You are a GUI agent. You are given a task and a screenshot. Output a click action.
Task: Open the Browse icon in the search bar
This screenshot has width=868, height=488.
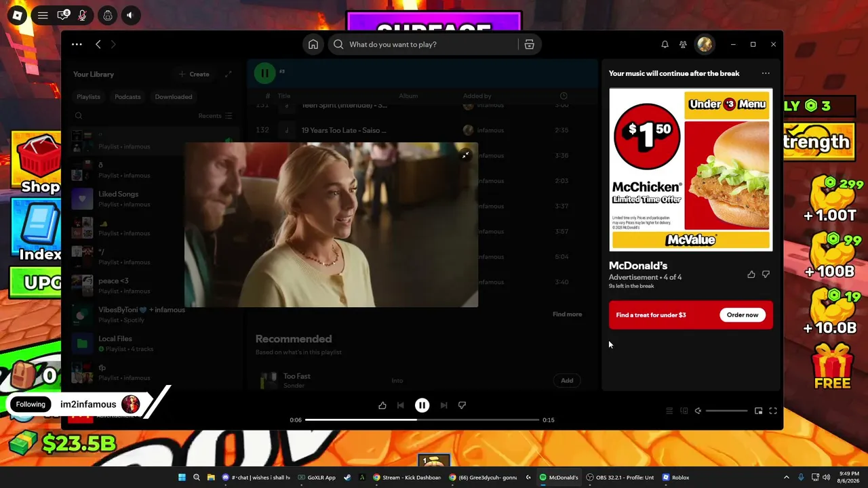(x=530, y=44)
